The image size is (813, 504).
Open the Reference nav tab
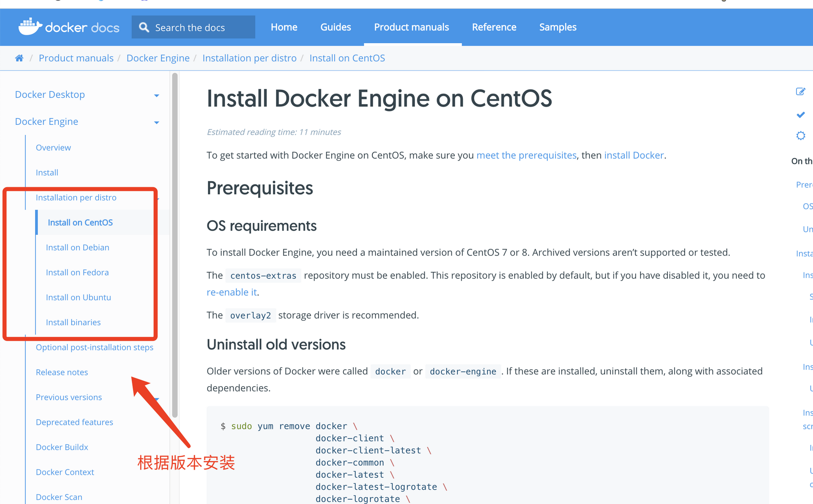coord(494,27)
